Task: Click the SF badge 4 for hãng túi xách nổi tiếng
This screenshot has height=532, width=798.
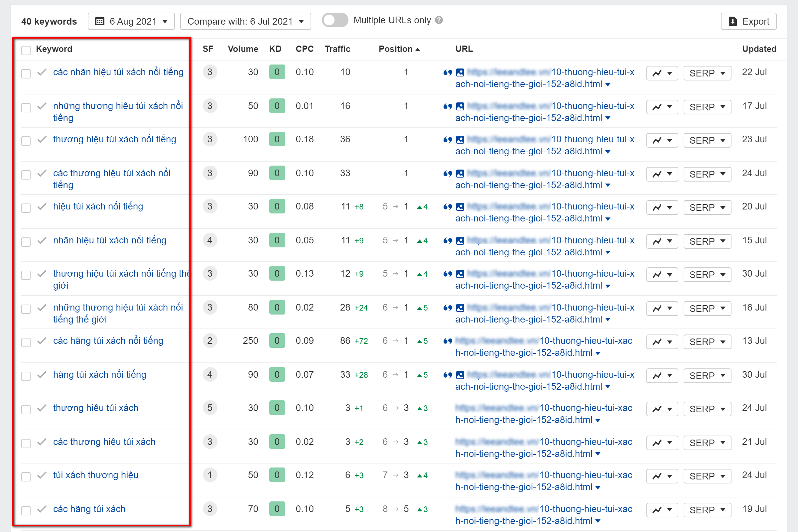Action: [210, 375]
